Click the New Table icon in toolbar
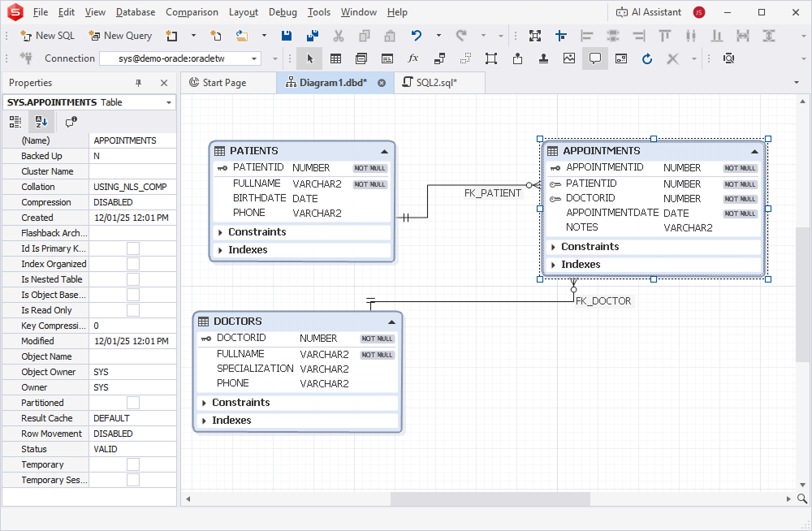812x531 pixels. point(335,58)
